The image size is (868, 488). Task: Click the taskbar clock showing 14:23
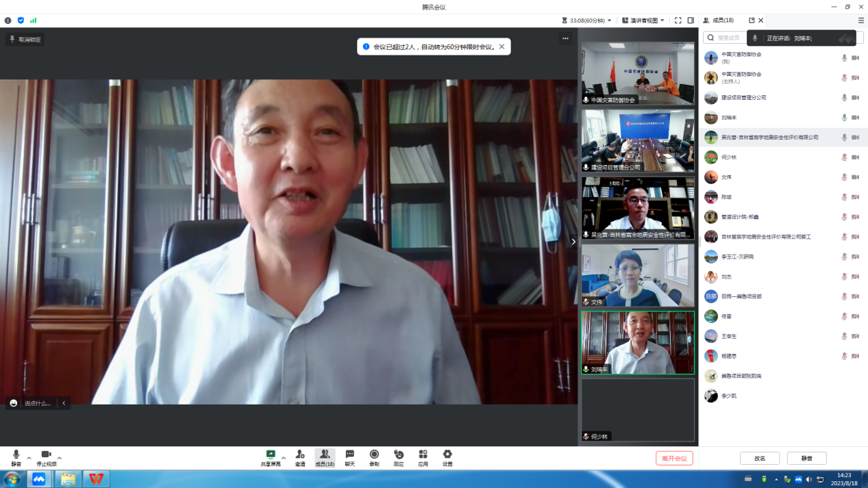coord(844,479)
